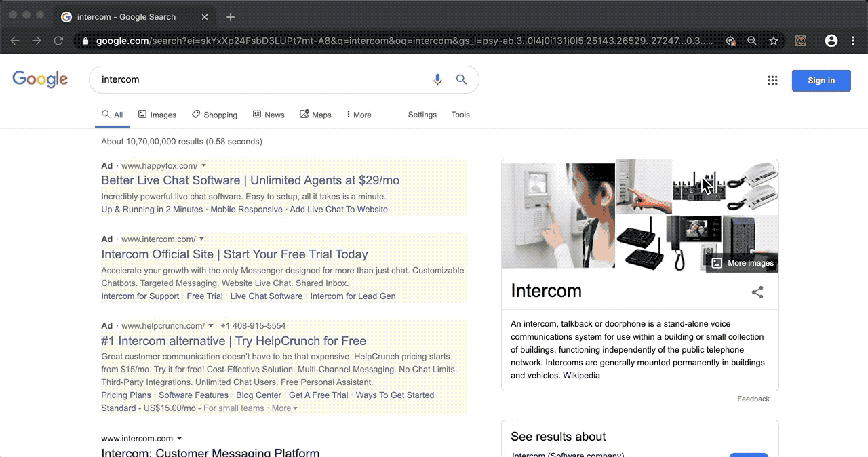Click the browser back arrow
This screenshot has width=868, height=457.
click(x=15, y=41)
